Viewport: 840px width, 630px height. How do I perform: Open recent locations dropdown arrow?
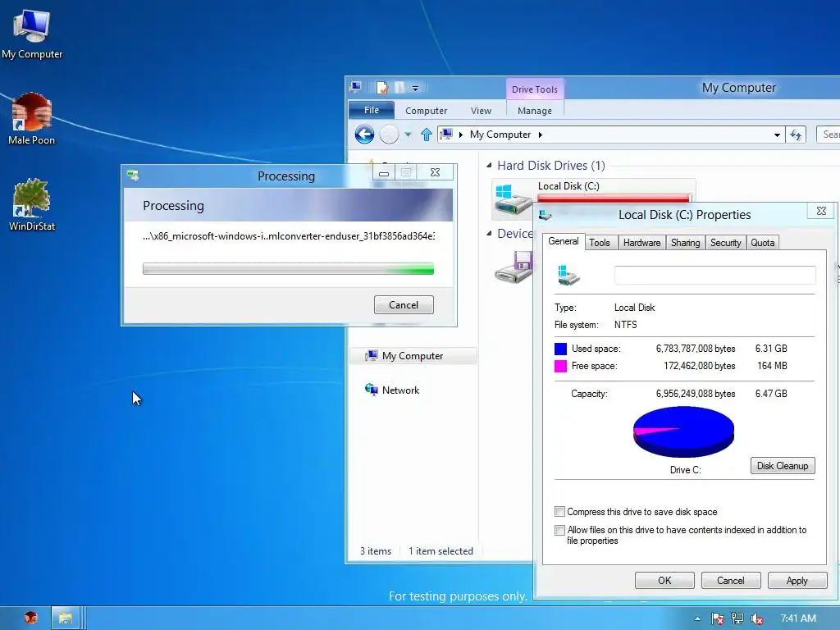point(408,135)
